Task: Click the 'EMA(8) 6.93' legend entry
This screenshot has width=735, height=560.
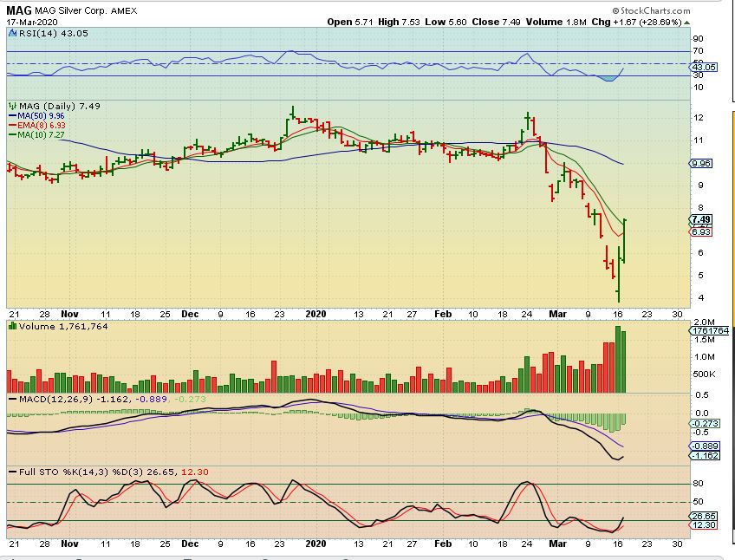Action: click(42, 125)
